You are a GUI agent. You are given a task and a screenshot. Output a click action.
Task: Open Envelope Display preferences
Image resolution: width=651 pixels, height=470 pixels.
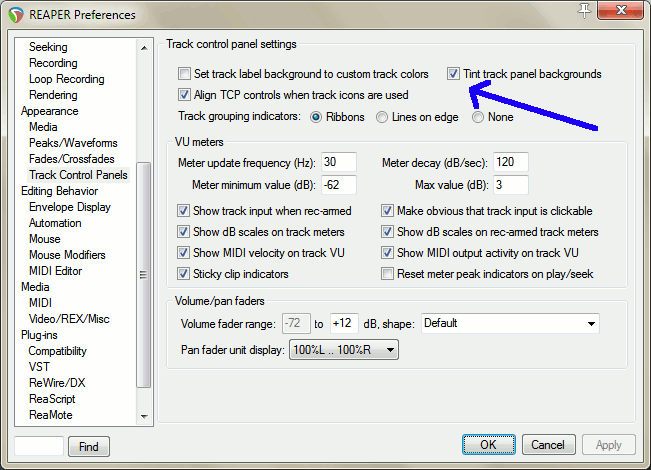tap(70, 207)
